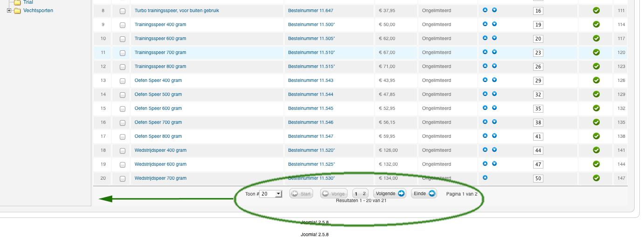The image size is (644, 237).
Task: Move Trainingsspeer 700 gram down
Action: [494, 52]
